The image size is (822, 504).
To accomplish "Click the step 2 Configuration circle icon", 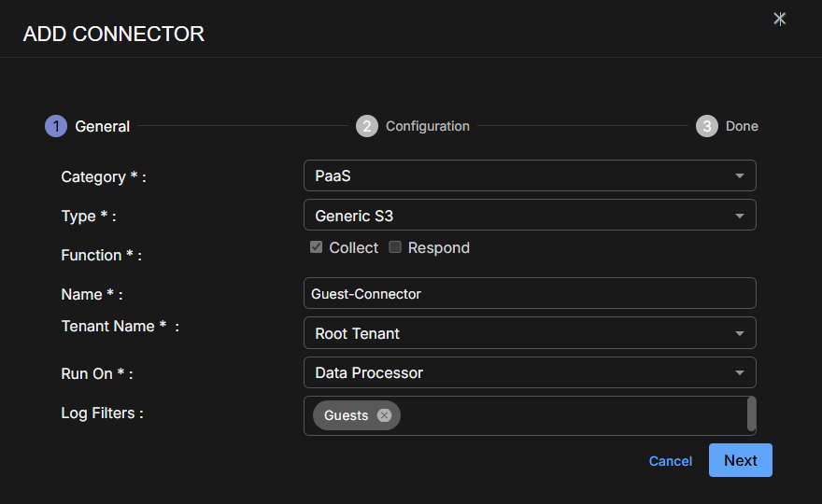I will pyautogui.click(x=367, y=126).
